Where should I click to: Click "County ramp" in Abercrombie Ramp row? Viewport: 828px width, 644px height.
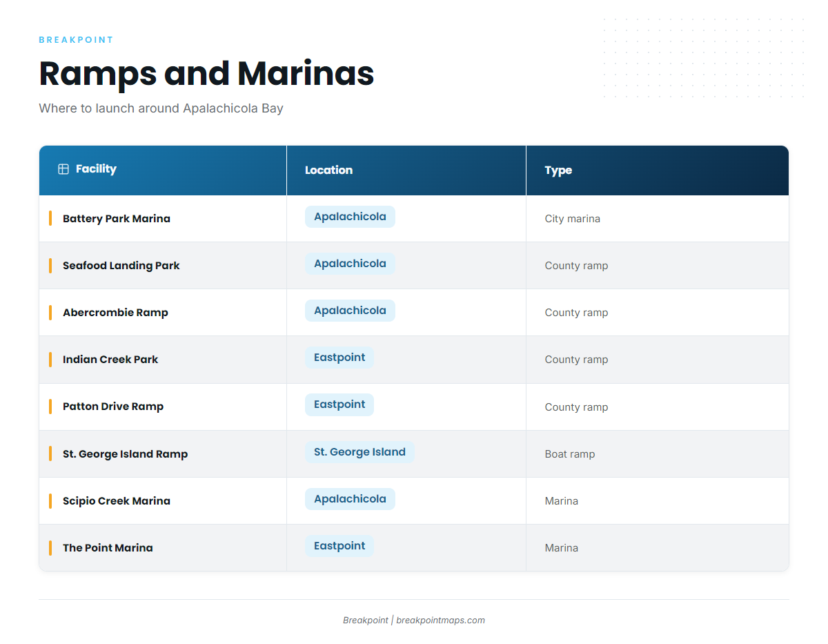click(x=576, y=313)
